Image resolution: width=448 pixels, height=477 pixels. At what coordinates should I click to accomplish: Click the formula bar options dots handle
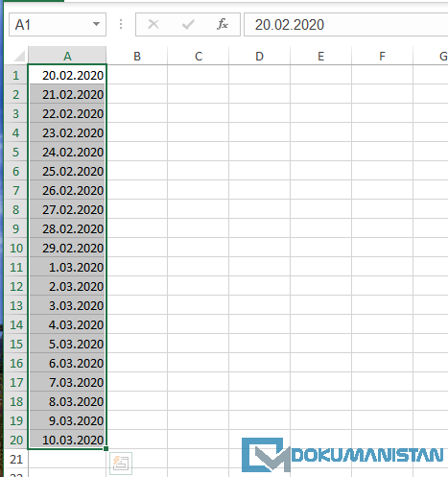121,24
